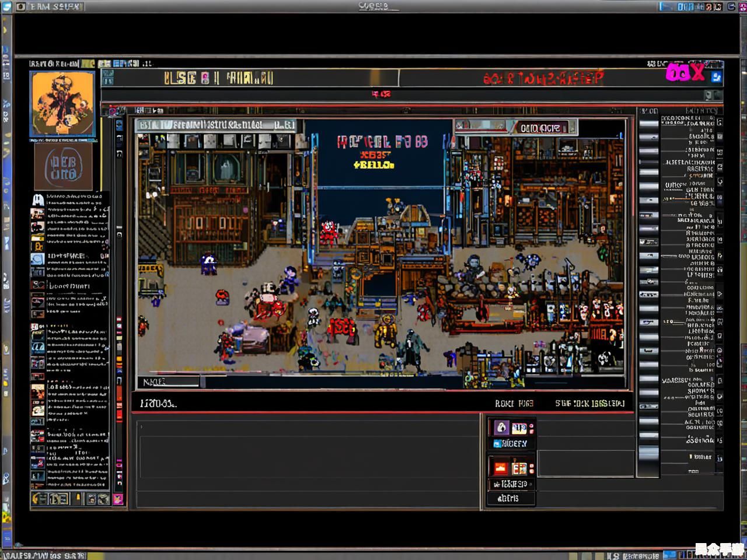Screen dimensions: 747x560
Task: Click the blue icon beside the pink logo
Action: point(716,76)
